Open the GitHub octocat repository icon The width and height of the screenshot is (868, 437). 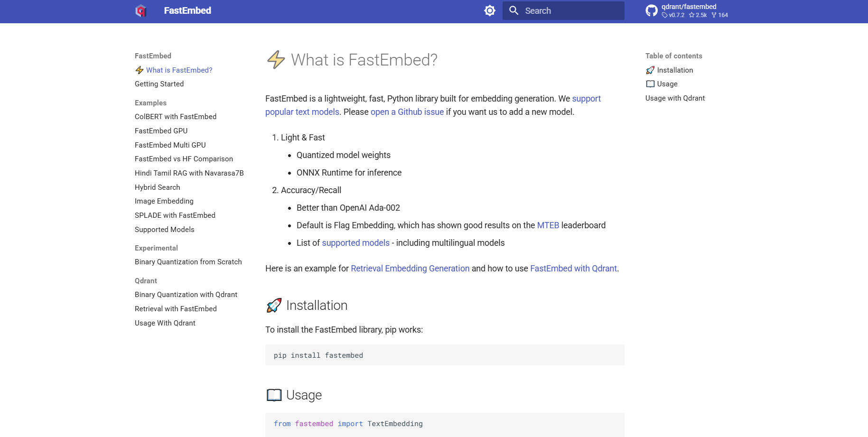pos(652,10)
